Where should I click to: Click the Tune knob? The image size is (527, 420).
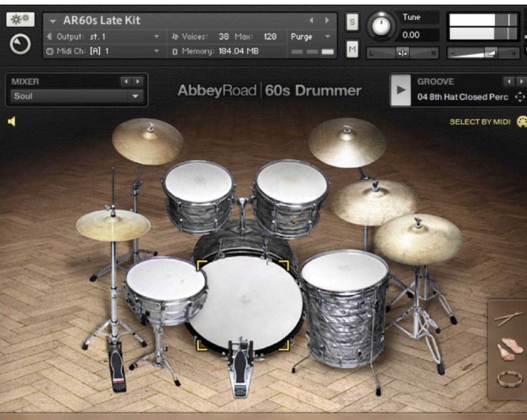tap(381, 26)
